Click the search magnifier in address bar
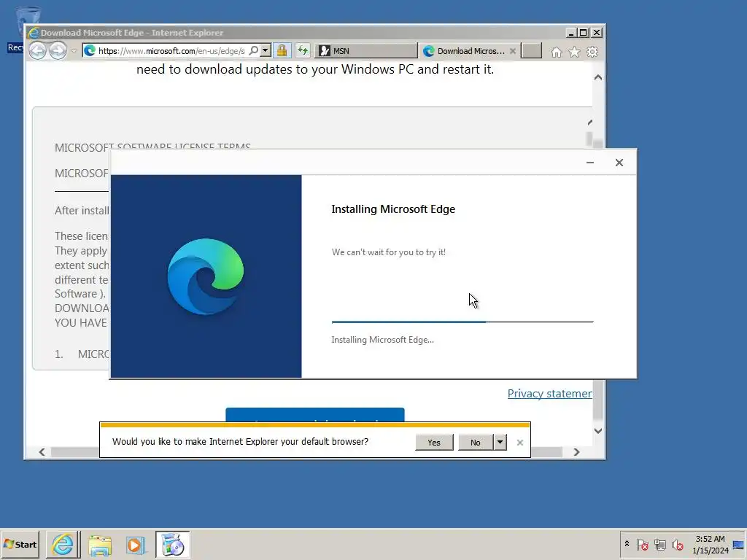 tap(254, 50)
